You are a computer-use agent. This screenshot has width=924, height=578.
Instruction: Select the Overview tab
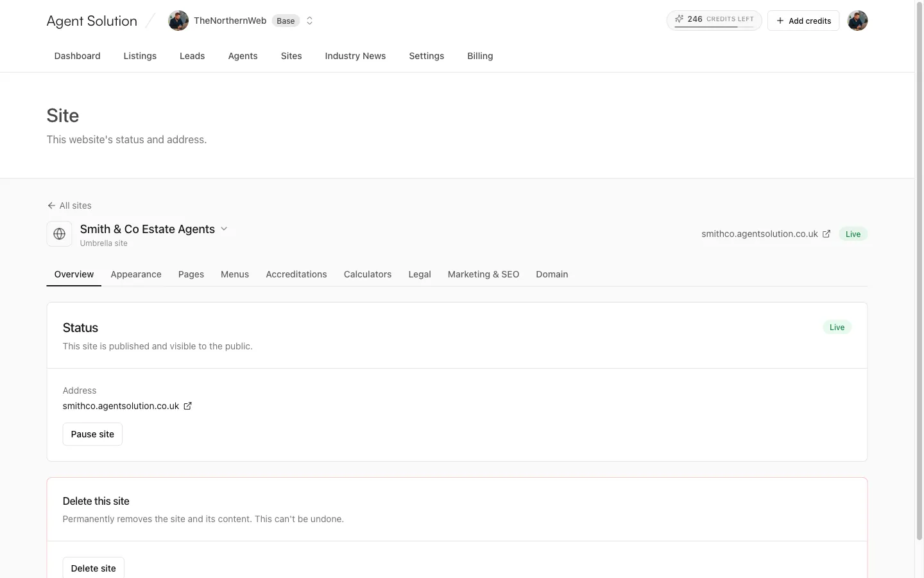(x=74, y=274)
